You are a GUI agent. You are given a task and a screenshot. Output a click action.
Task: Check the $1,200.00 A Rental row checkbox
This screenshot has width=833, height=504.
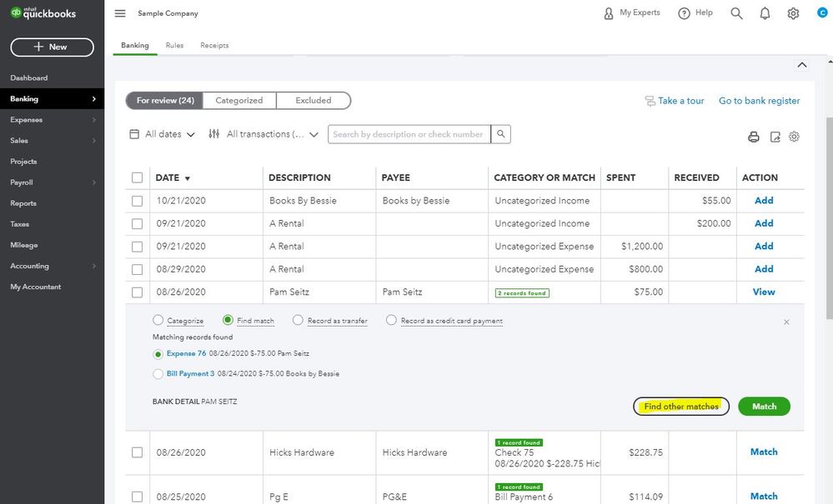click(x=137, y=247)
